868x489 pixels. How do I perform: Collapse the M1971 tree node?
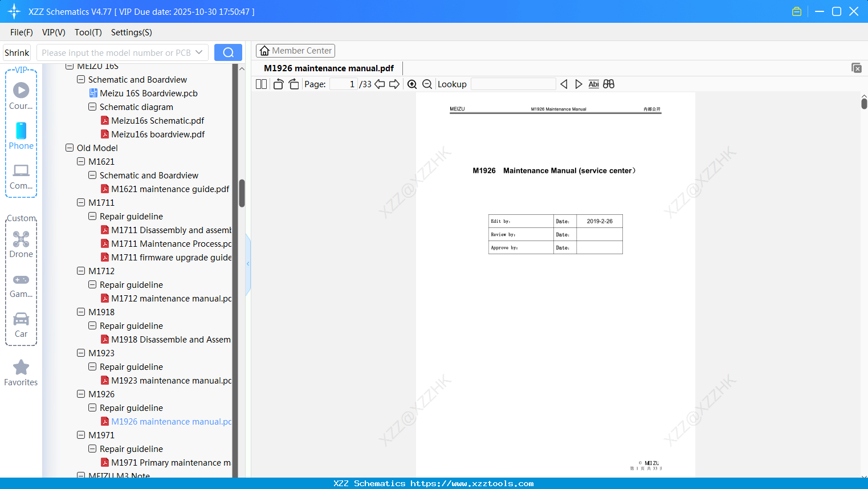point(81,435)
